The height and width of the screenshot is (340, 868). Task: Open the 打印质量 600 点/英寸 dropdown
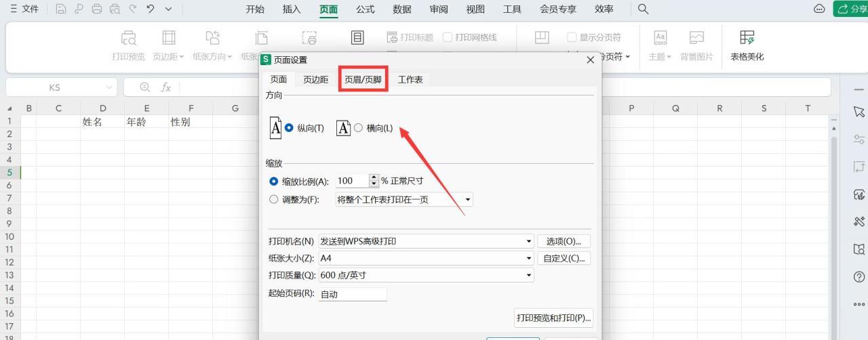coord(426,275)
